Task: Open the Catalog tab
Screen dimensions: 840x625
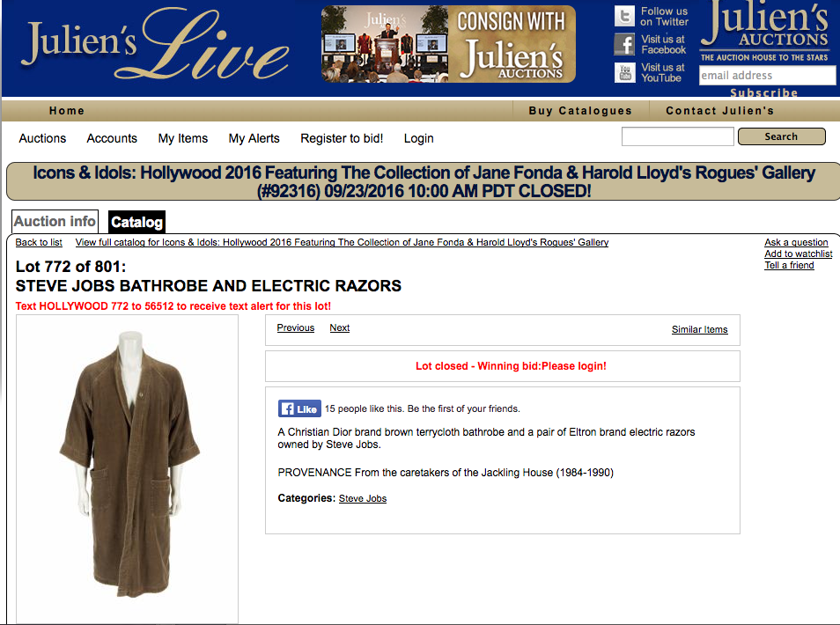Action: (136, 223)
